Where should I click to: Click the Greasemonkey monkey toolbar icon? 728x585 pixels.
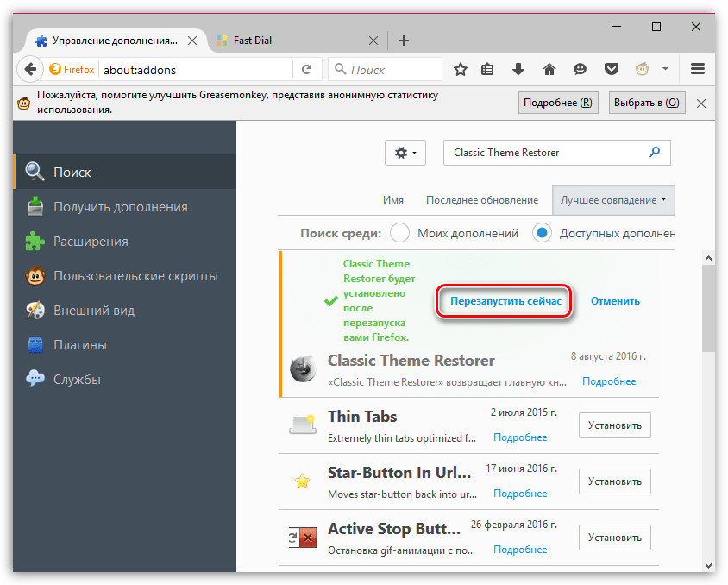click(x=643, y=69)
